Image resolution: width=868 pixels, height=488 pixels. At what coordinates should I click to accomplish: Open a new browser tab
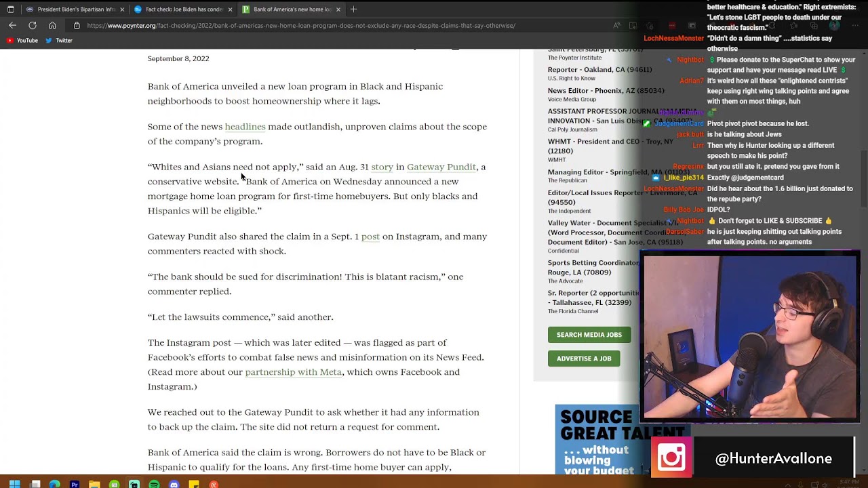click(x=353, y=9)
